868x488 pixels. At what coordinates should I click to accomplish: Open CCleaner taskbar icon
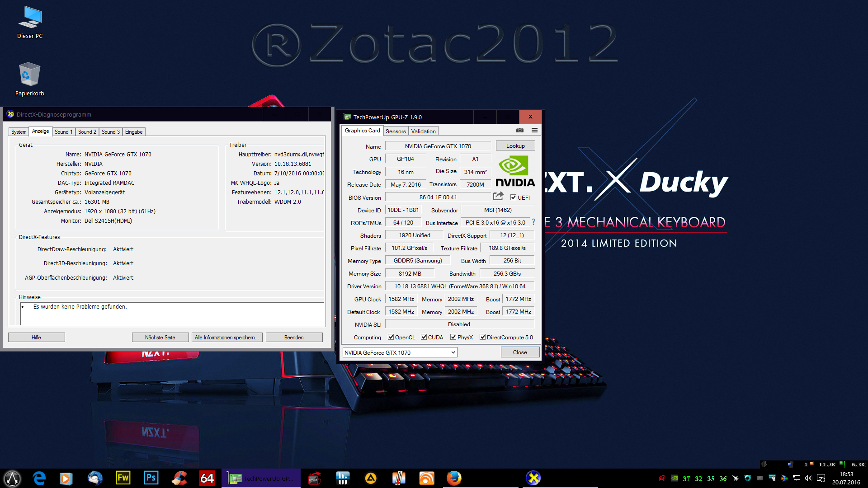(x=179, y=478)
